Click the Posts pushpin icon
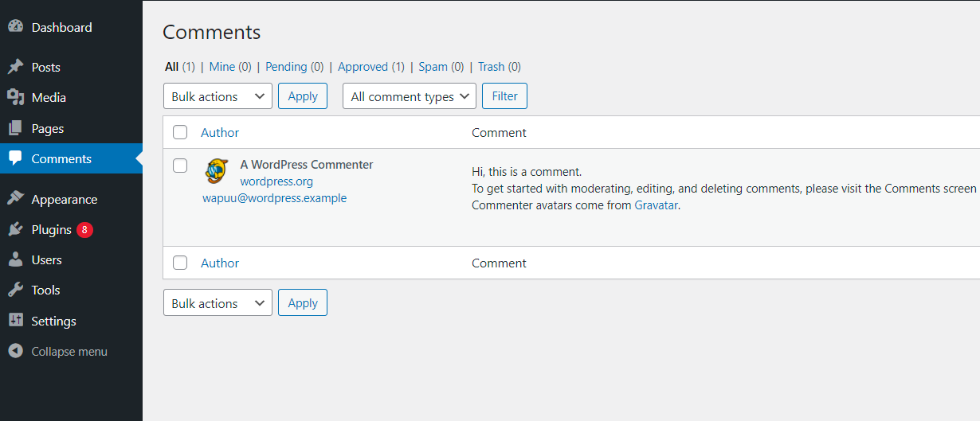 (x=15, y=67)
